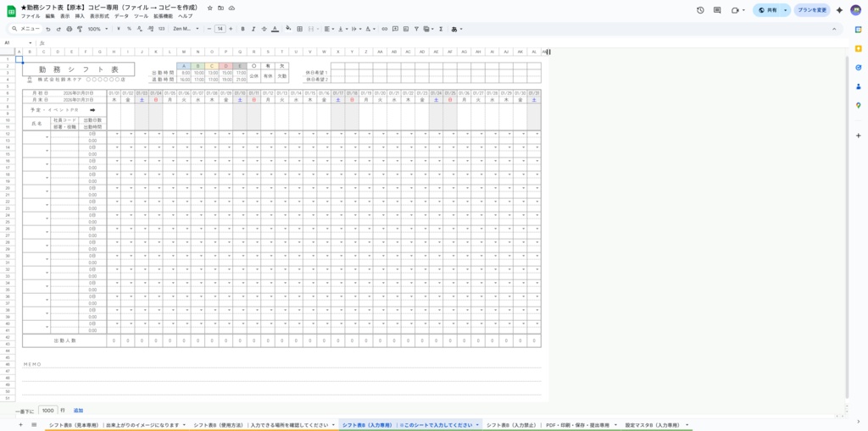This screenshot has height=431, width=868.
Task: Get add-ons with the plus icon
Action: click(x=858, y=135)
